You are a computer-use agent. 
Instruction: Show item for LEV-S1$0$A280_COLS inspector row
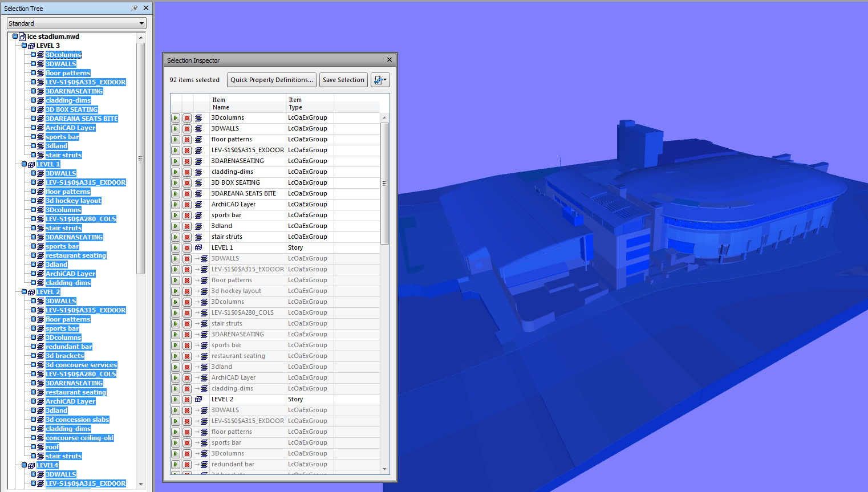coord(176,313)
